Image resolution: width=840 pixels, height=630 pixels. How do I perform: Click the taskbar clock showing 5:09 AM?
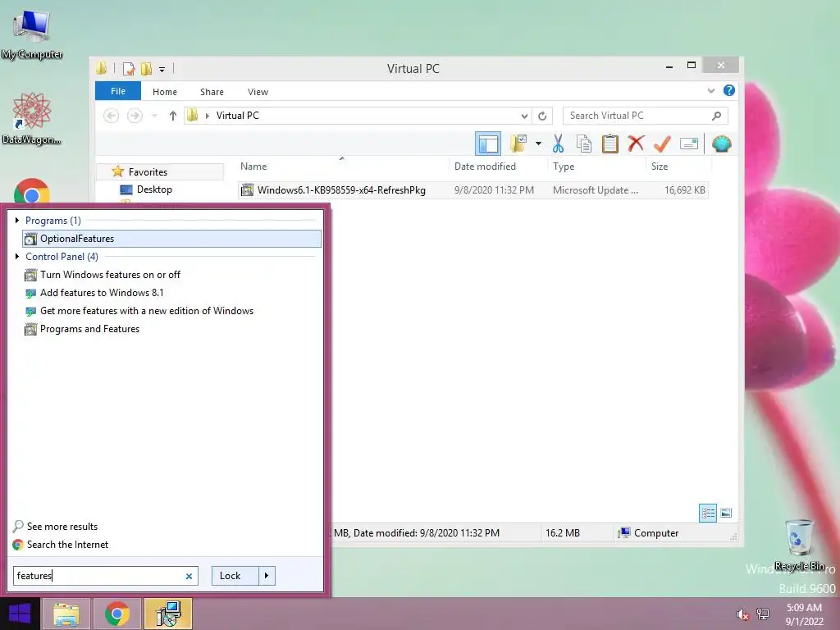tap(804, 614)
